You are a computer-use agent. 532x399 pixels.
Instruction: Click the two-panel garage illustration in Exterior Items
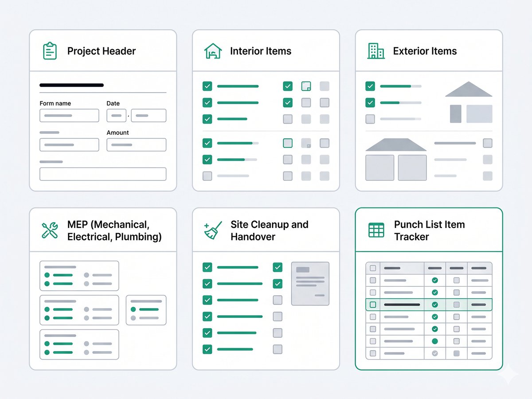click(x=396, y=160)
